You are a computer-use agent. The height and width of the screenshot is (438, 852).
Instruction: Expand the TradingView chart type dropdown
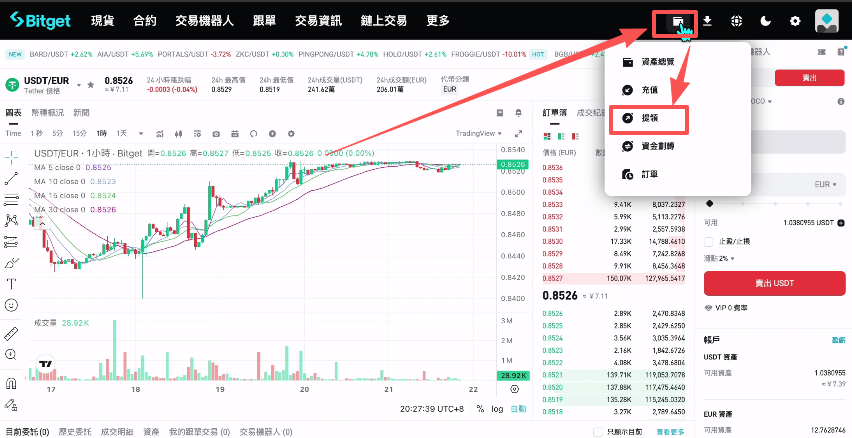479,133
